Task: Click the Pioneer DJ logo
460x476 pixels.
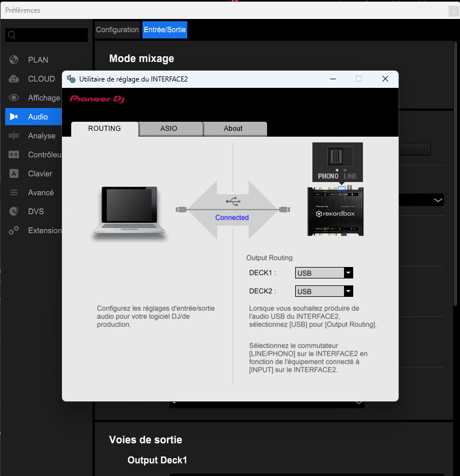Action: coord(97,99)
